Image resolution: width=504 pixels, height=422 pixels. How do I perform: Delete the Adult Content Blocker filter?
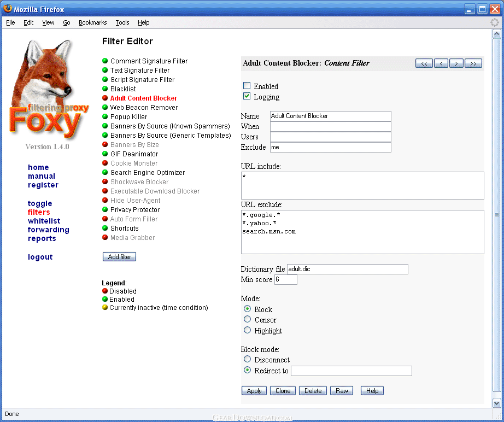(313, 391)
